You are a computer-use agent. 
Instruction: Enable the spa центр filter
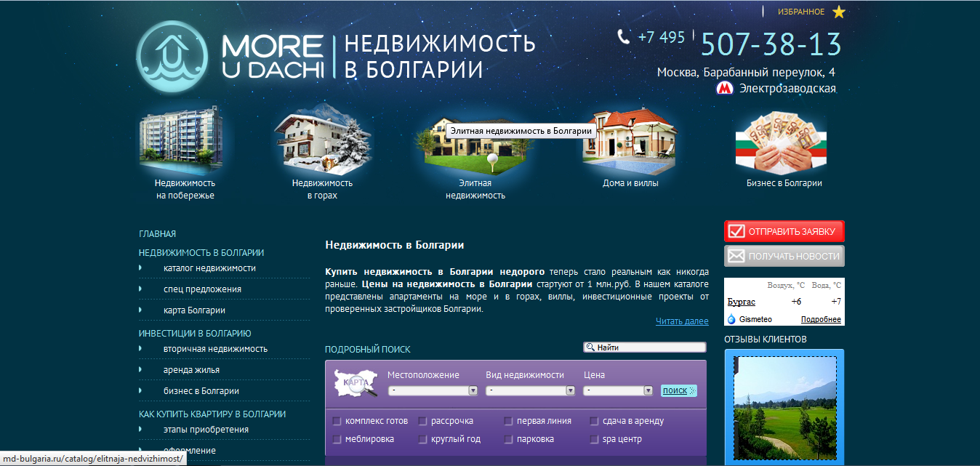click(x=594, y=439)
